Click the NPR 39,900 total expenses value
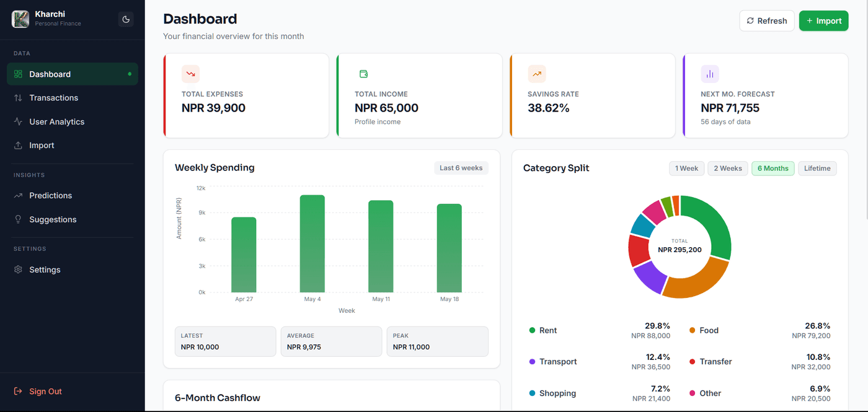The image size is (868, 412). point(213,108)
